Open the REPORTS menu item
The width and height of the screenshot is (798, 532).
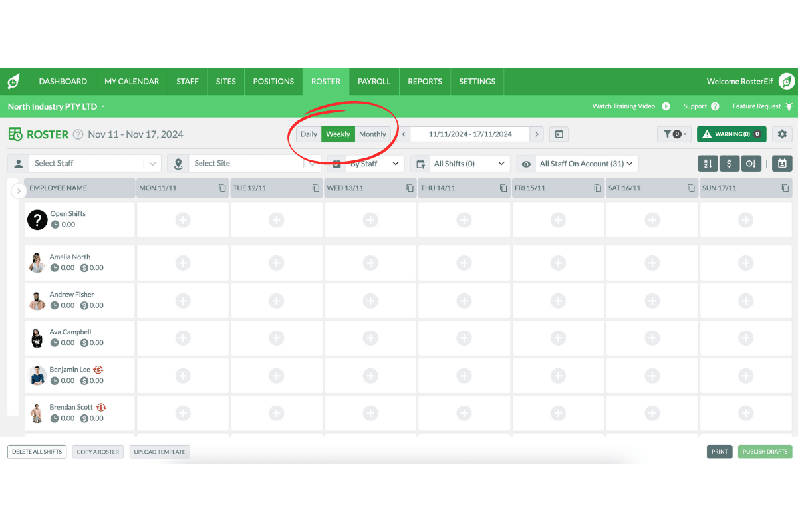coord(424,81)
